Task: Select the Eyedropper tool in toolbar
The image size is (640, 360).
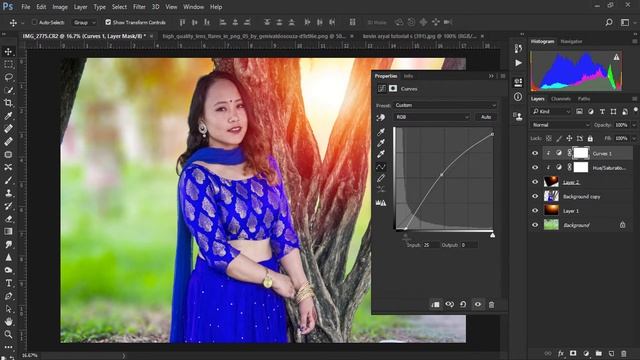Action: pos(8,116)
